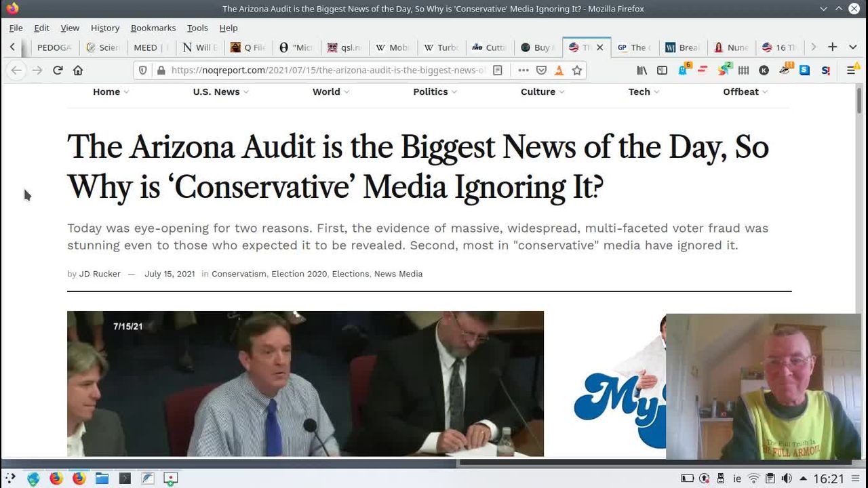This screenshot has width=868, height=488.
Task: Open the Election 2020 category link
Action: (299, 274)
